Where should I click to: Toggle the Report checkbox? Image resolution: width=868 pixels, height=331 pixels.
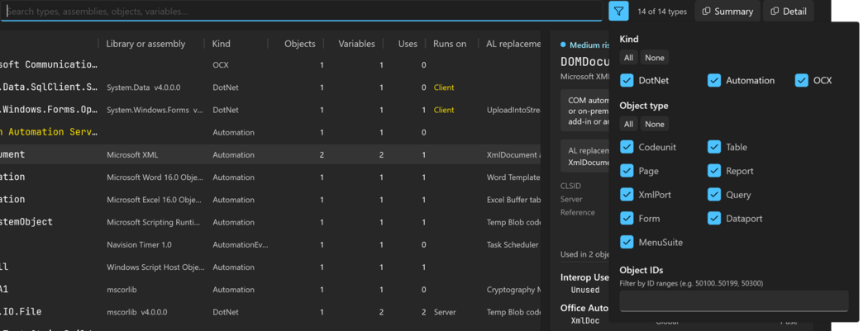[714, 171]
